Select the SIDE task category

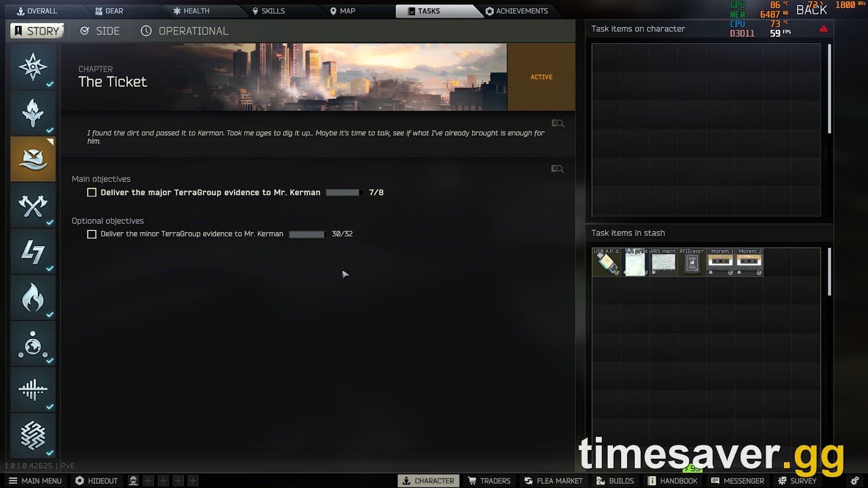pos(100,31)
